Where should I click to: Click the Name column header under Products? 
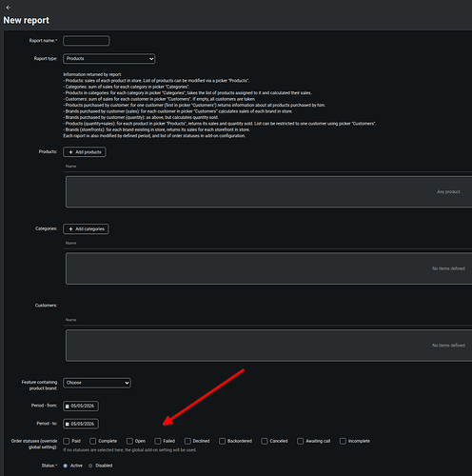[70, 167]
